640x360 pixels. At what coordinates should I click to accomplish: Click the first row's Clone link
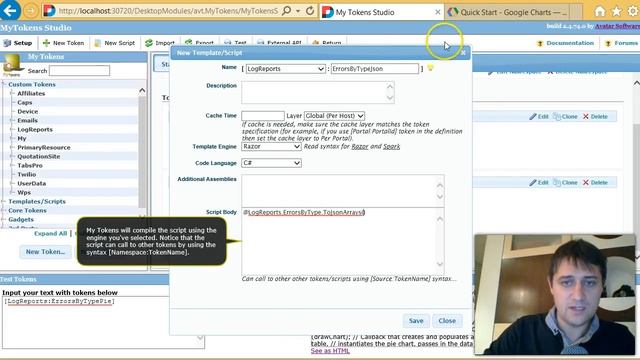pyautogui.click(x=565, y=116)
